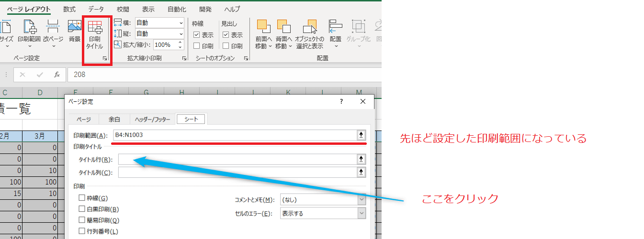Open the 縦 height dropdown
644x239 pixels.
[181, 33]
